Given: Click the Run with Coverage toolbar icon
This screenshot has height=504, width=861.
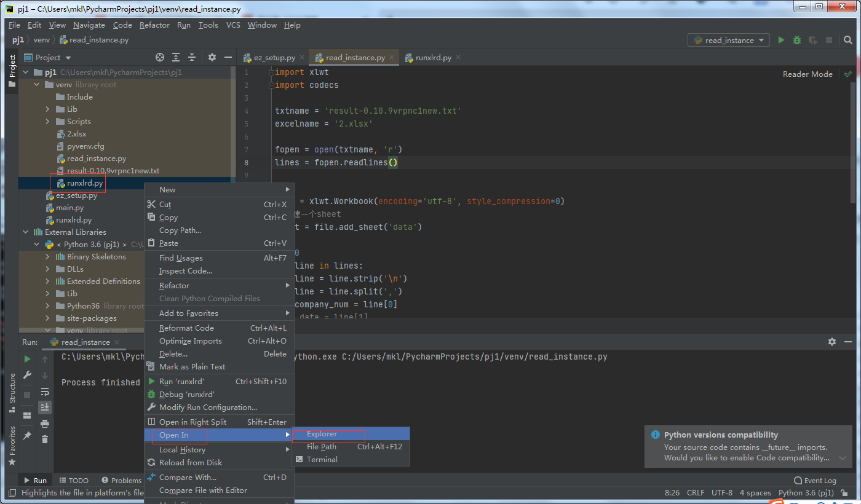Looking at the screenshot, I should click(813, 40).
